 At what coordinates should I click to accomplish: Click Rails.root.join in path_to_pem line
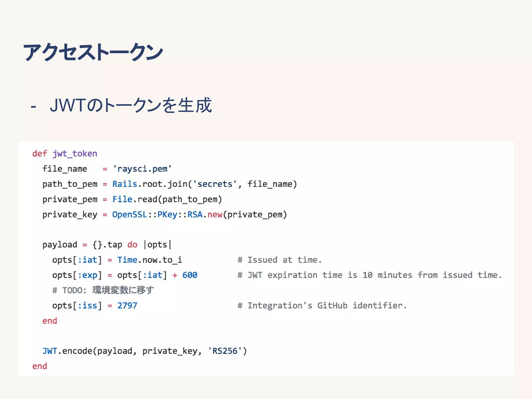[x=150, y=184]
